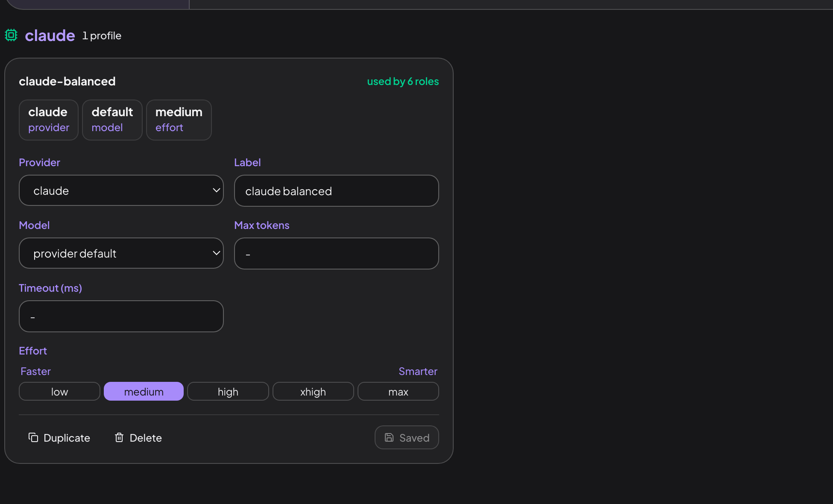Viewport: 833px width, 504px height.
Task: Click the Max tokens field label
Action: click(262, 225)
